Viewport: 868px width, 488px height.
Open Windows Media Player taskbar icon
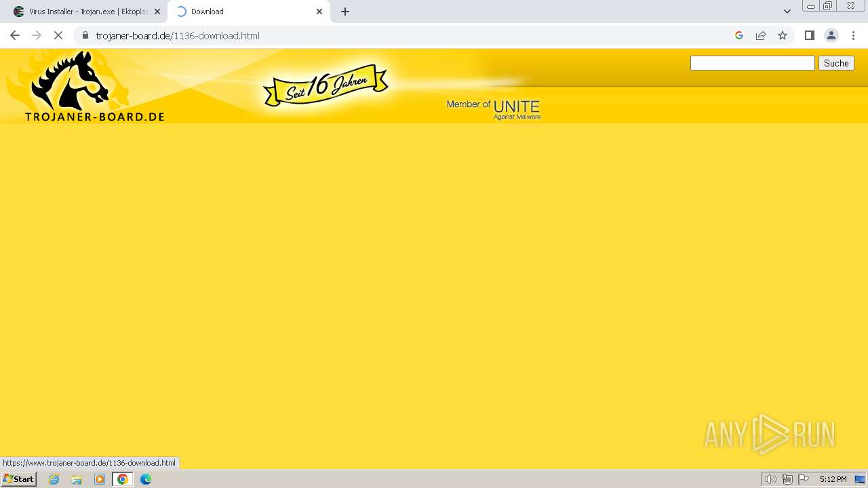point(100,479)
